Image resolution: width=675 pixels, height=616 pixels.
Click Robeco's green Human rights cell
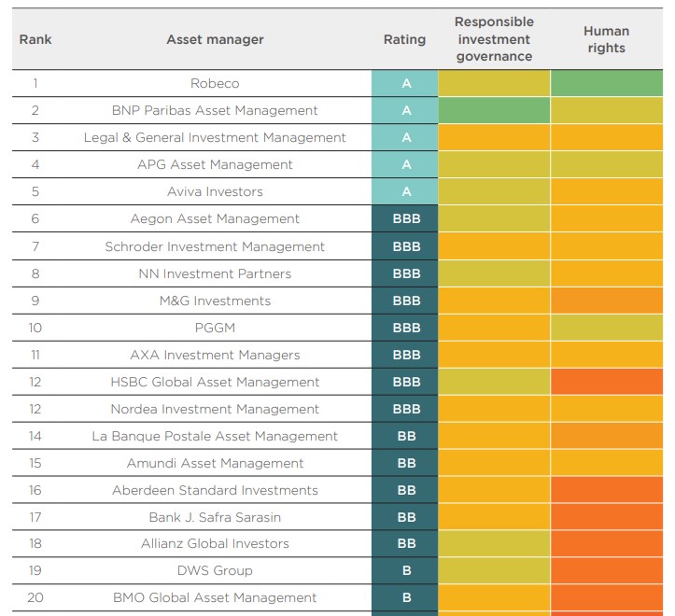pyautogui.click(x=606, y=83)
